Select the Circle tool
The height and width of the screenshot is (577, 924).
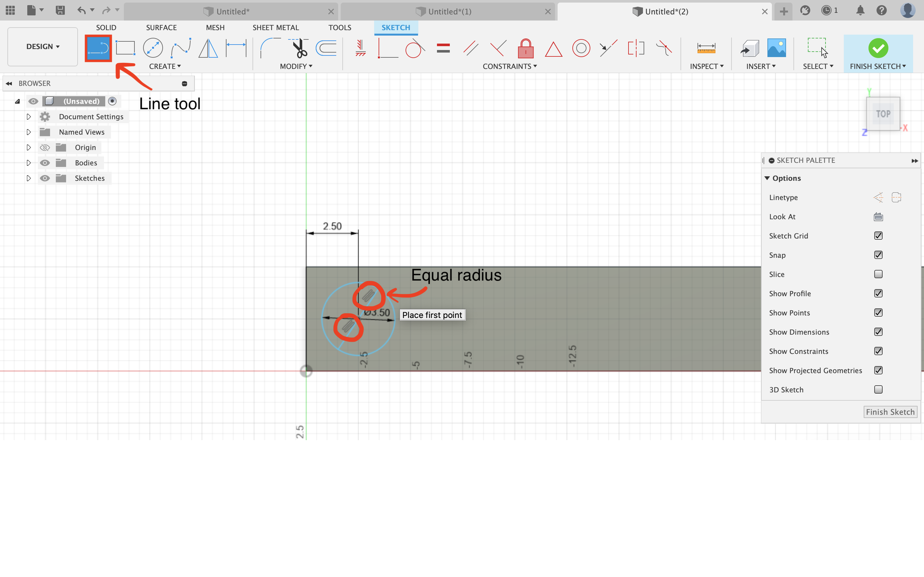click(153, 48)
